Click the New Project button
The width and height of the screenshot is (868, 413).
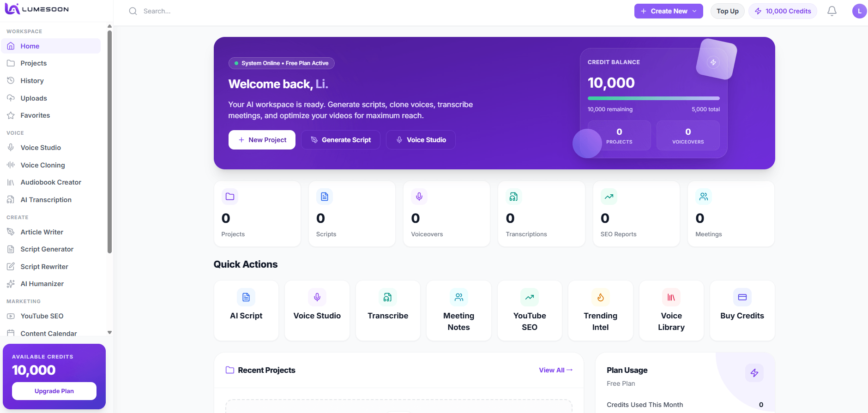pos(262,140)
